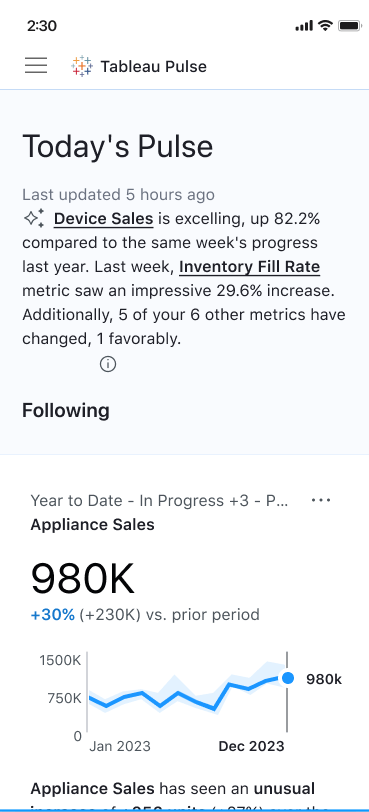Open the Appliance Sales metric title
This screenshot has height=812, width=369.
[92, 525]
